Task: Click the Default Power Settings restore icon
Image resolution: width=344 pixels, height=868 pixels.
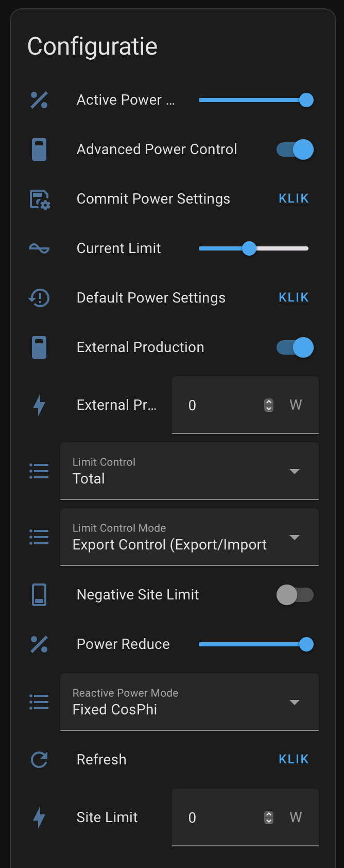Action: tap(39, 298)
